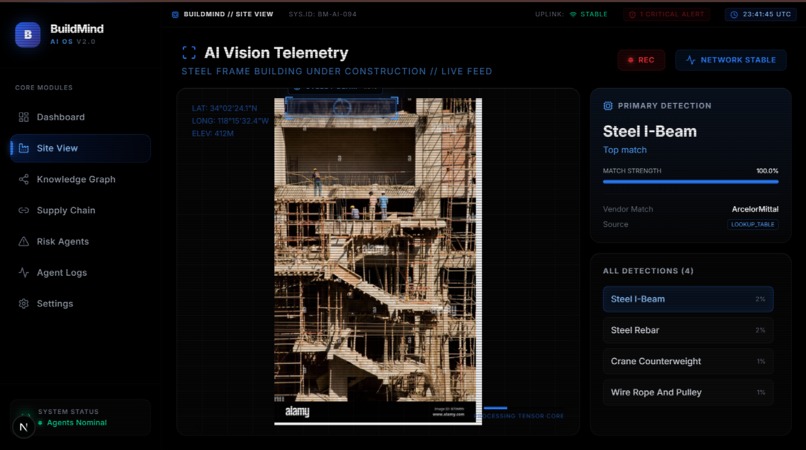Click the BUILDMIND // SITE VIEW breadcrumb
The image size is (806, 450).
228,14
